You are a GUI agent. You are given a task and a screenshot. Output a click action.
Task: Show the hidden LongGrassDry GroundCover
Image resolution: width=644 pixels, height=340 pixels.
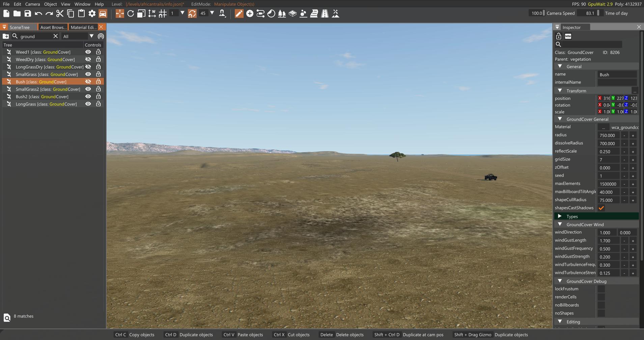coord(88,67)
